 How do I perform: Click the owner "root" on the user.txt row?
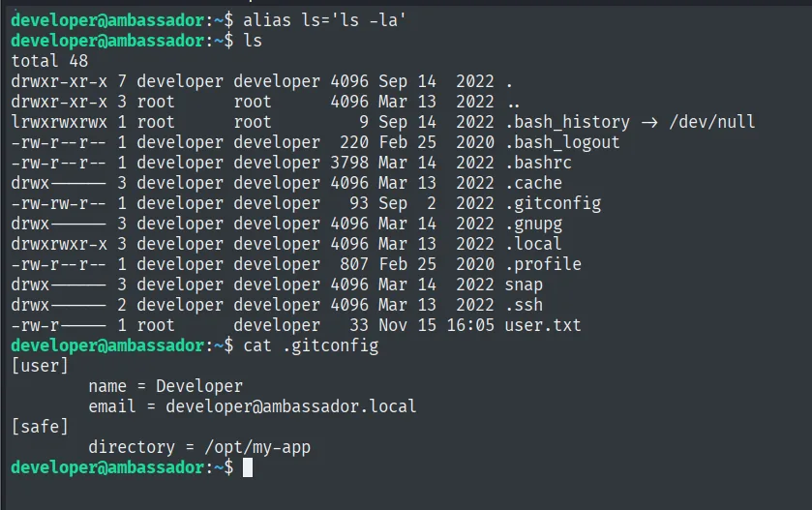pos(156,325)
